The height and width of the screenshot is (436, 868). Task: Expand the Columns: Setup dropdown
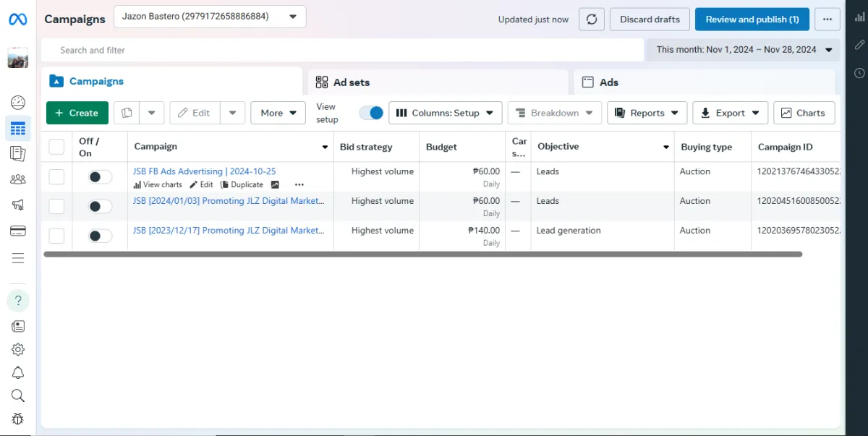click(x=446, y=113)
